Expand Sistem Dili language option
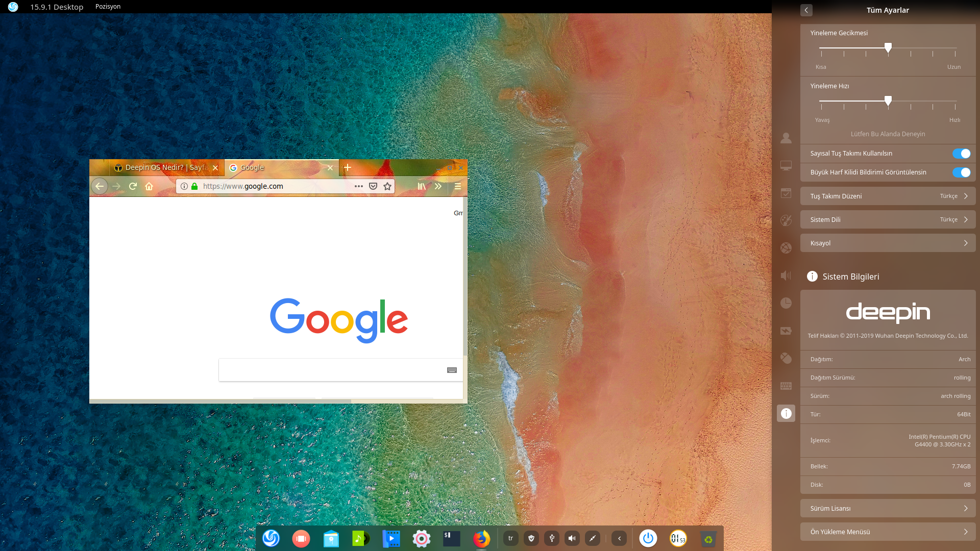 tap(888, 219)
